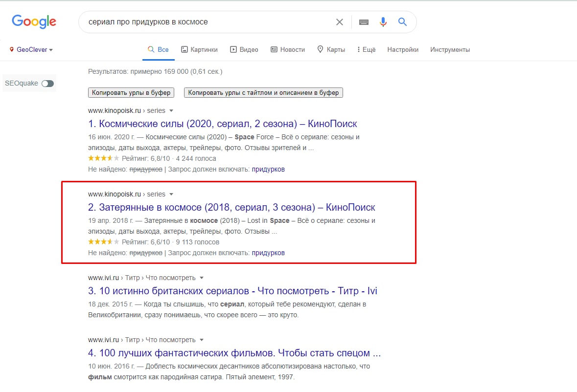
Task: Click the GeoClever red pin icon
Action: pos(12,49)
